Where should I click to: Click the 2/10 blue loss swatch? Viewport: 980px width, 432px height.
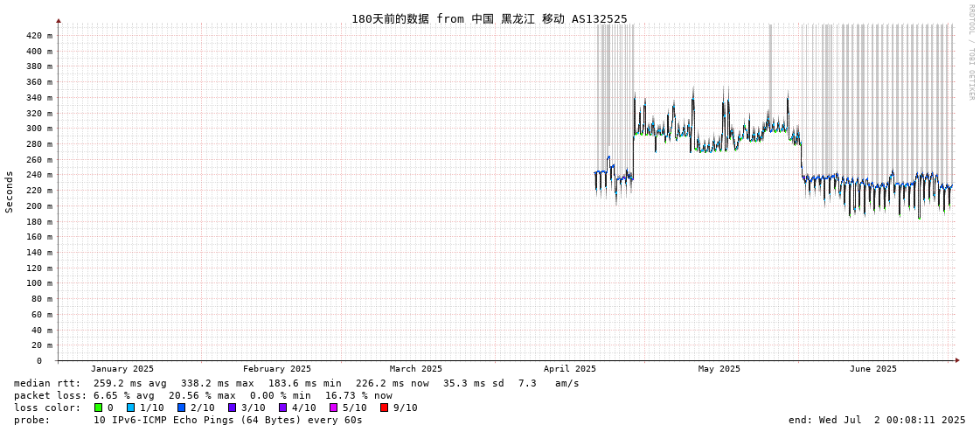coord(181,408)
